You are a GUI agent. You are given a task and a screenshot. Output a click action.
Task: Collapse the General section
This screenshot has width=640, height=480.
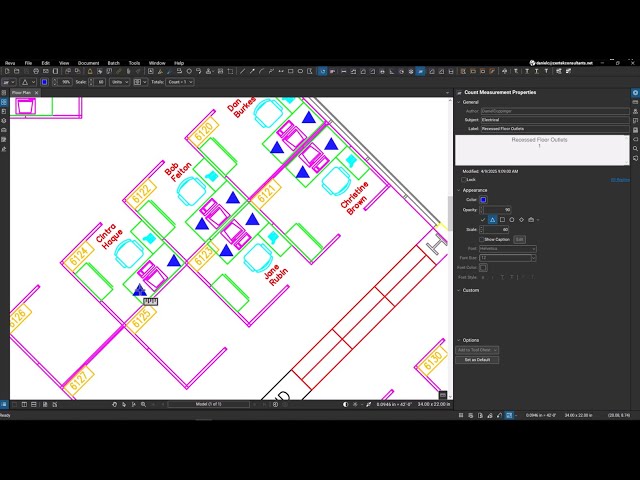(459, 102)
